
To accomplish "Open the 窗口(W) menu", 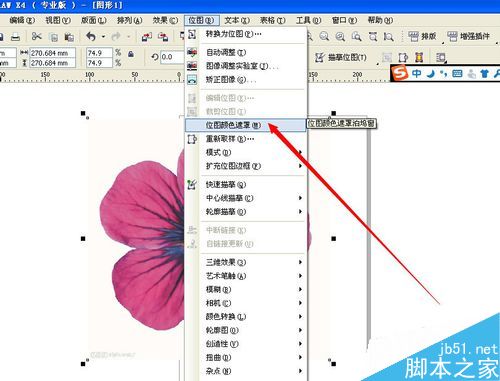I will 344,20.
